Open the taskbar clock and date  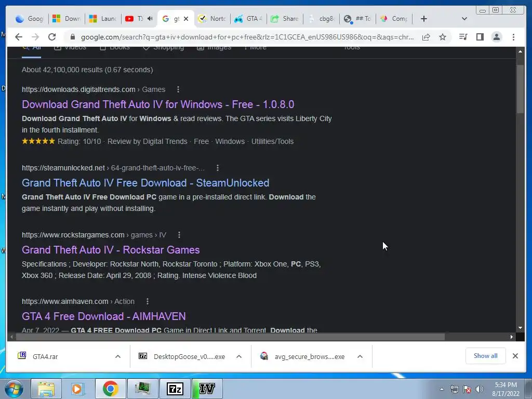coord(506,389)
